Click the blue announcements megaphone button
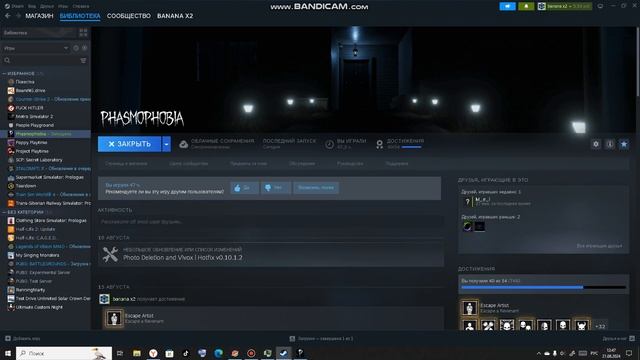This screenshot has height=360, width=640. coord(507,6)
